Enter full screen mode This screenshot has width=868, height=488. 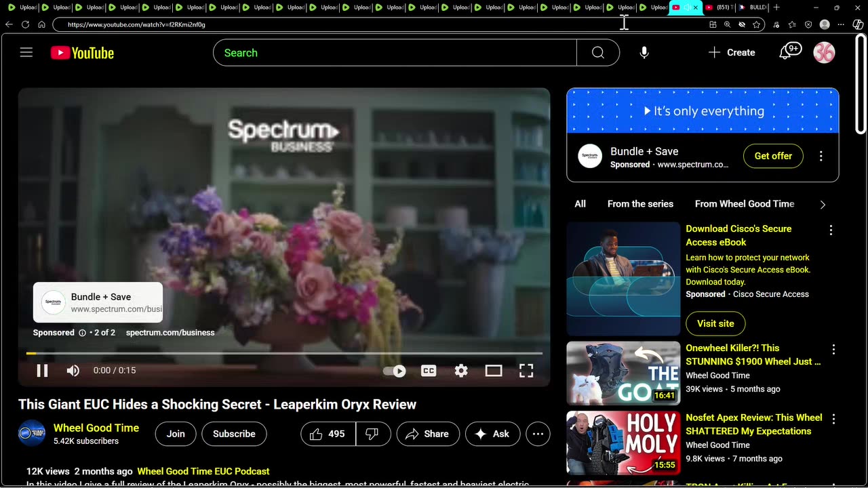click(526, 371)
